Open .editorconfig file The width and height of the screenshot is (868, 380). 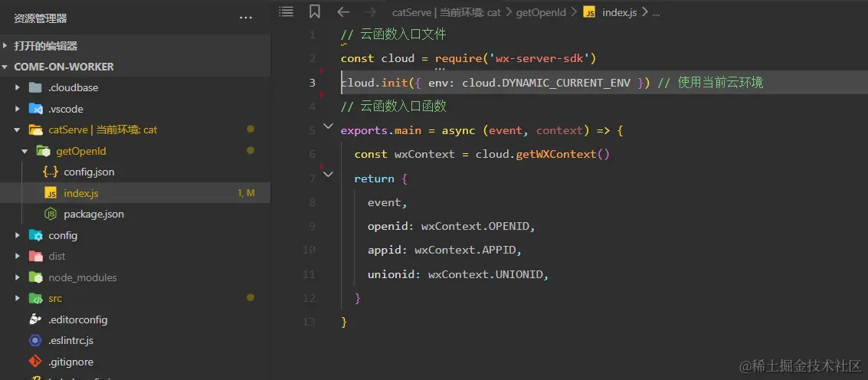pos(78,319)
